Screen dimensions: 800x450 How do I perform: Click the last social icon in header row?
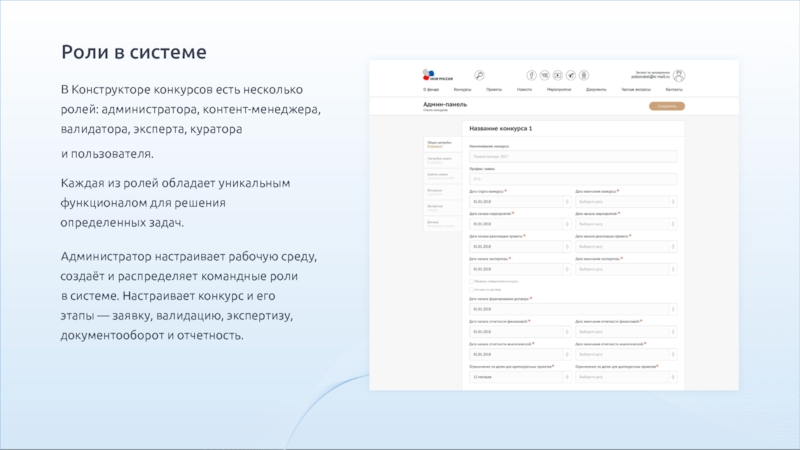point(583,75)
